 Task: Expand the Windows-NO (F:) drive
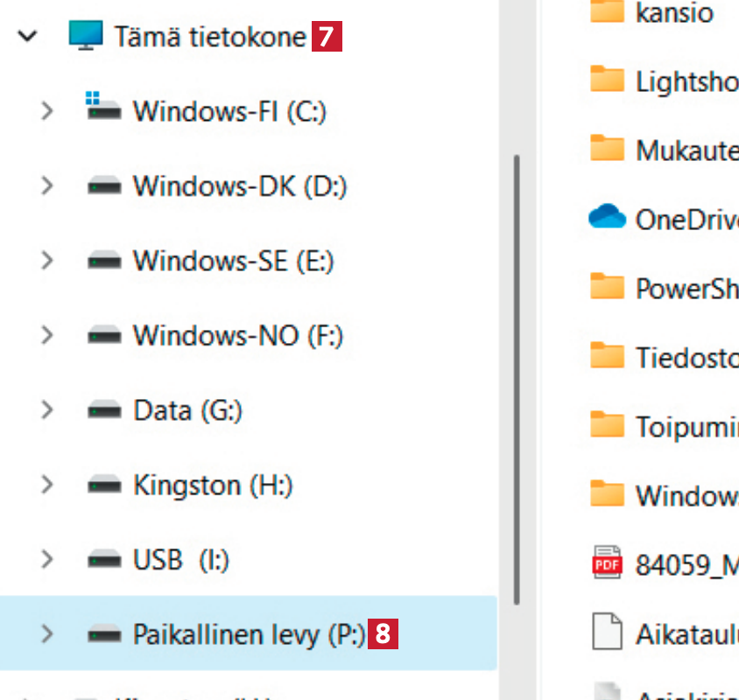pyautogui.click(x=47, y=335)
